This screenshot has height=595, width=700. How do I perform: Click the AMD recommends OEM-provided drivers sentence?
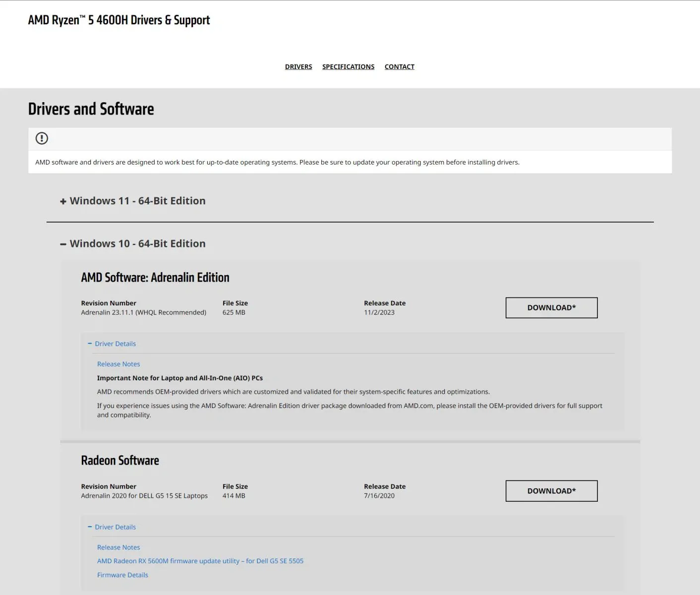click(x=293, y=392)
